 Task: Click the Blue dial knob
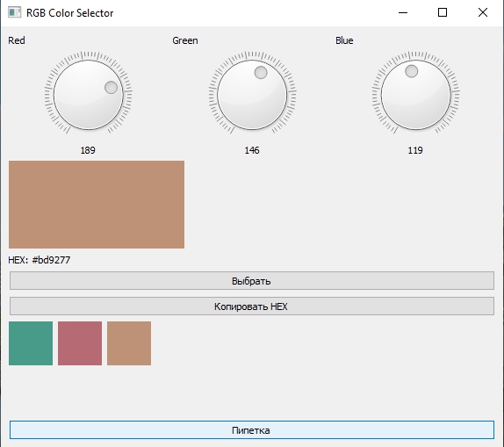coord(415,95)
